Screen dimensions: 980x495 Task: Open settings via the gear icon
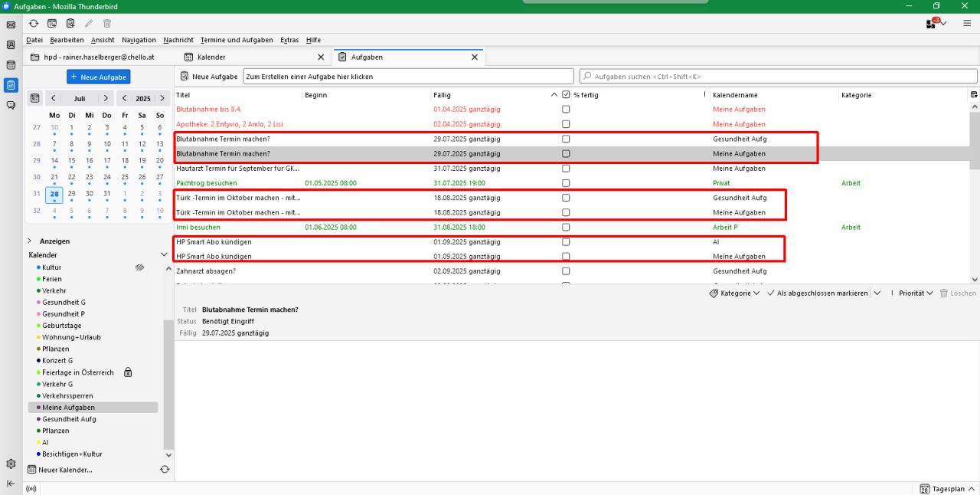click(11, 464)
